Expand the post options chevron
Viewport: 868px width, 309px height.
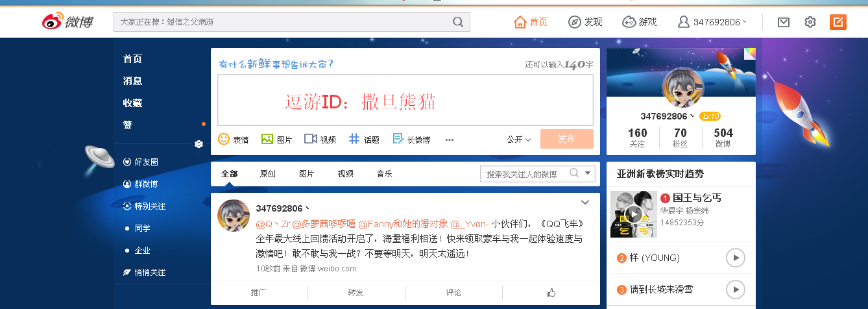click(585, 202)
